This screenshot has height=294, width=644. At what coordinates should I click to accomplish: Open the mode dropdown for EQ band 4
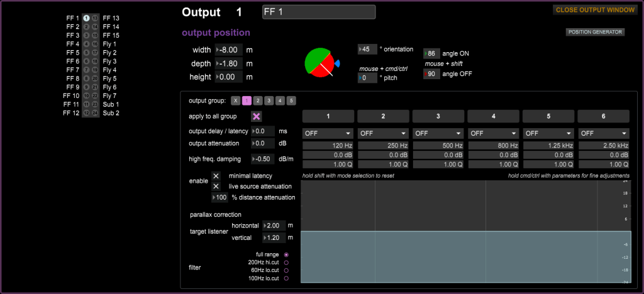493,133
